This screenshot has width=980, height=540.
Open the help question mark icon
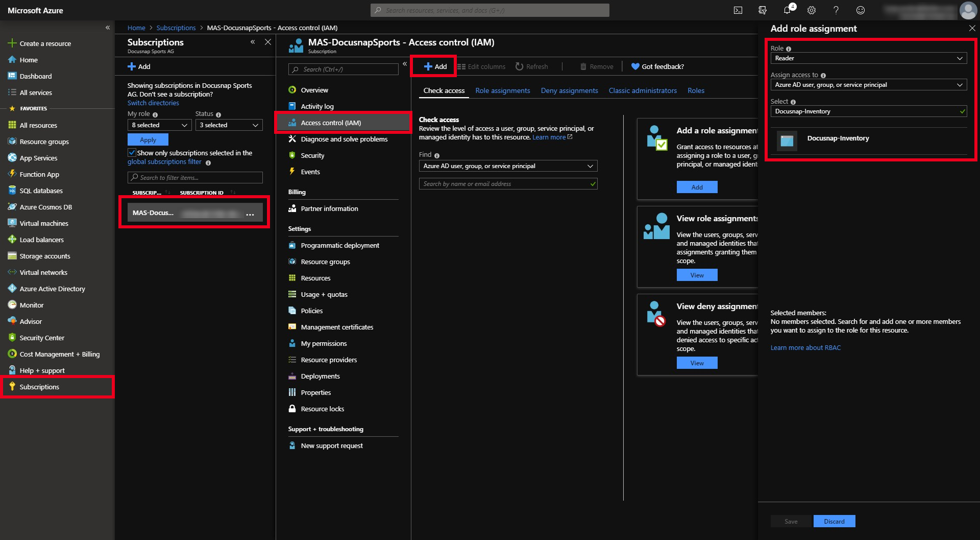tap(836, 10)
